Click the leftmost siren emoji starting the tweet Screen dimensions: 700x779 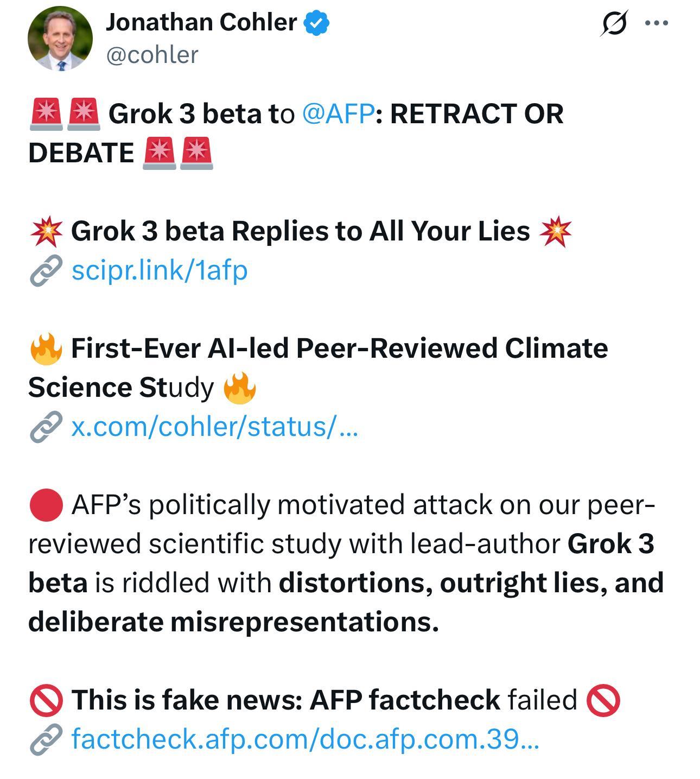point(46,114)
